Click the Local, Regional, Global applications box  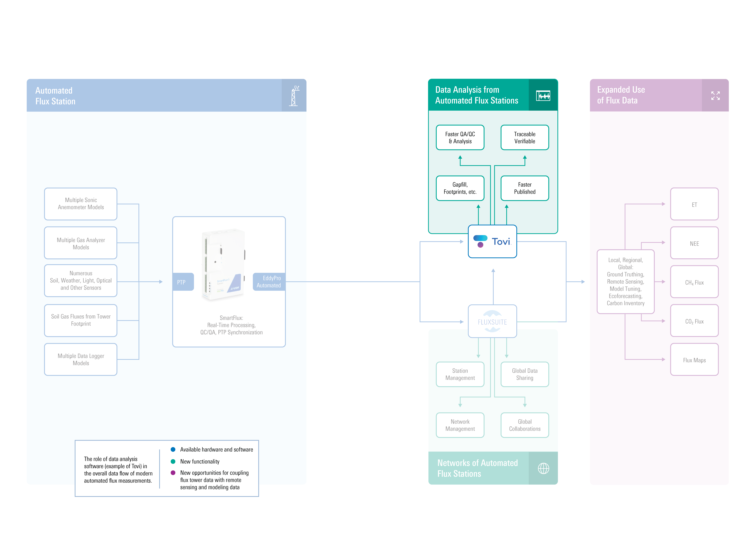click(625, 282)
